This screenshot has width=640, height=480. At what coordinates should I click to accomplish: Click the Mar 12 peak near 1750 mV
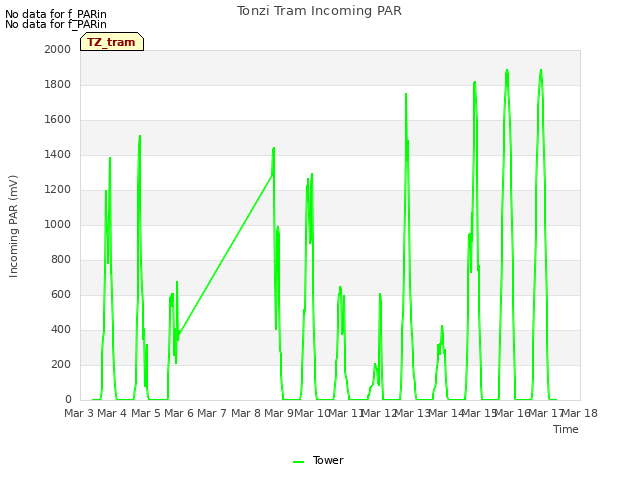pyautogui.click(x=406, y=94)
